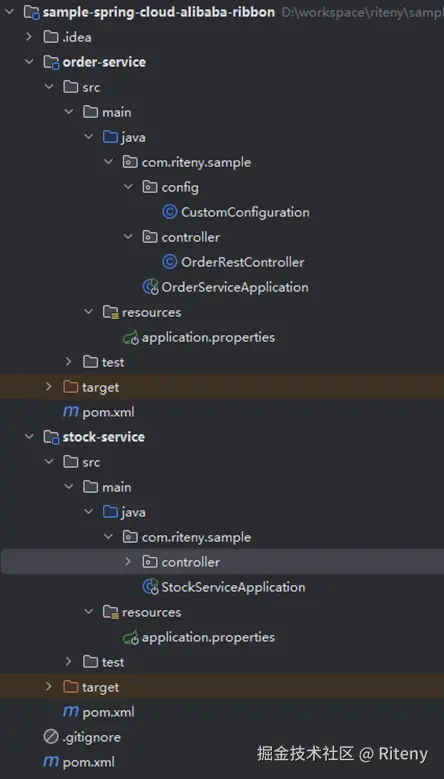444x779 pixels.
Task: Click the OrderRestController class icon
Action: [170, 262]
